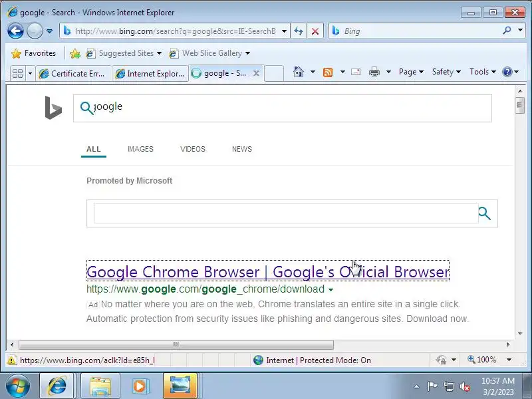The width and height of the screenshot is (532, 399).
Task: Click the vertical scrollbar thumb
Action: click(520, 106)
